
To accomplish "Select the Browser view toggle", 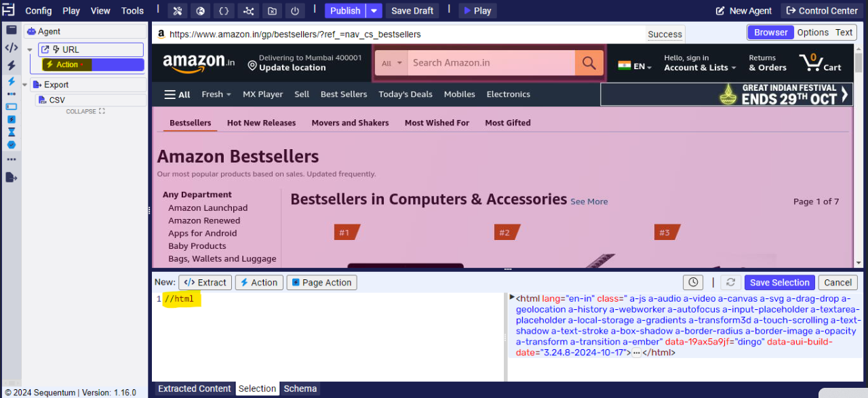I will click(771, 33).
